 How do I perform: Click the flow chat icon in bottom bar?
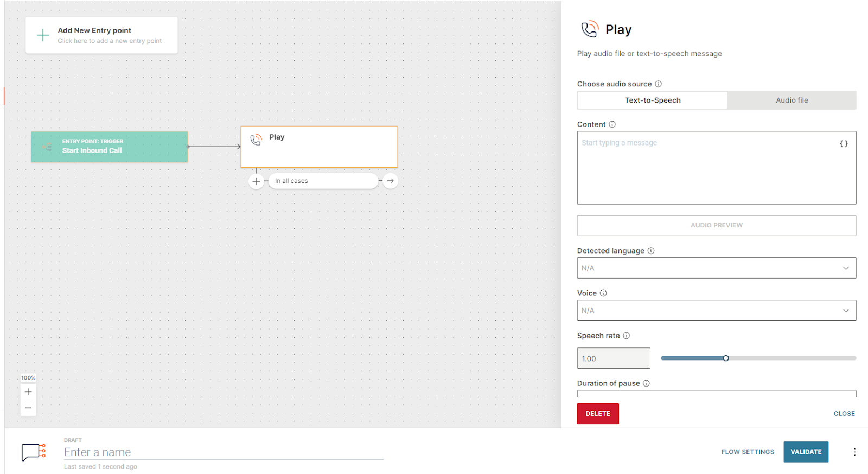pyautogui.click(x=34, y=452)
